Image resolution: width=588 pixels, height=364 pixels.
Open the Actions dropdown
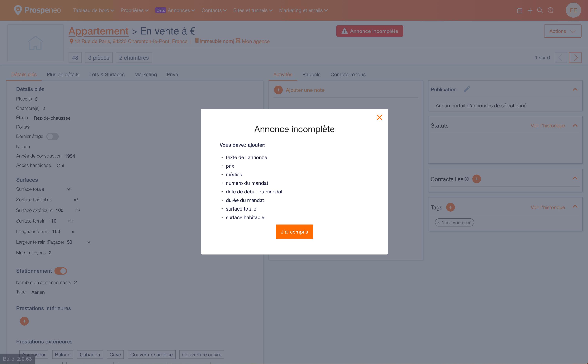[563, 31]
